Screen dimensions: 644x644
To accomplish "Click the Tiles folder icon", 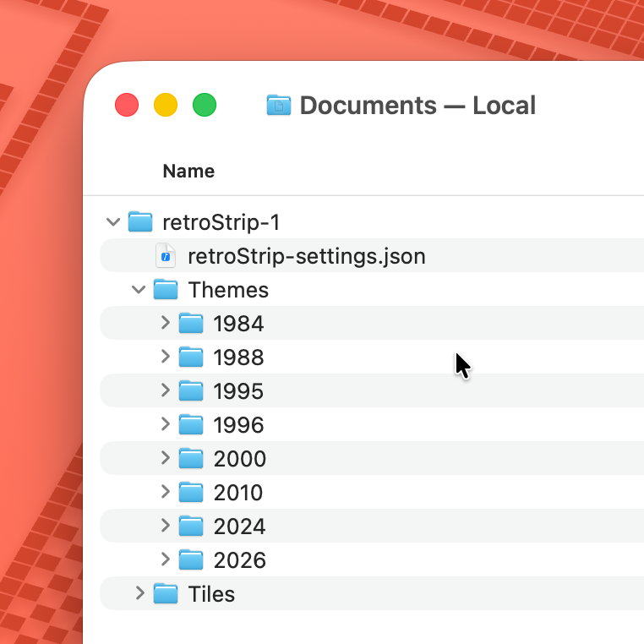I will tap(166, 594).
